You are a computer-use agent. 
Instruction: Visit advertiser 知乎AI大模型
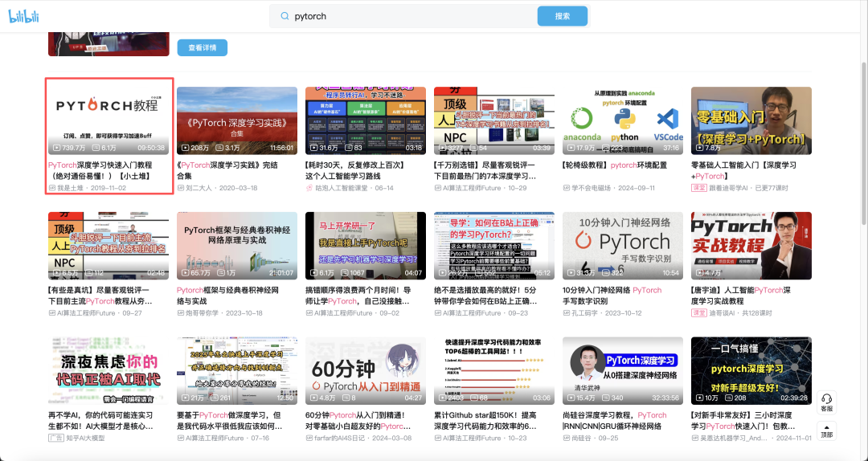[85, 438]
